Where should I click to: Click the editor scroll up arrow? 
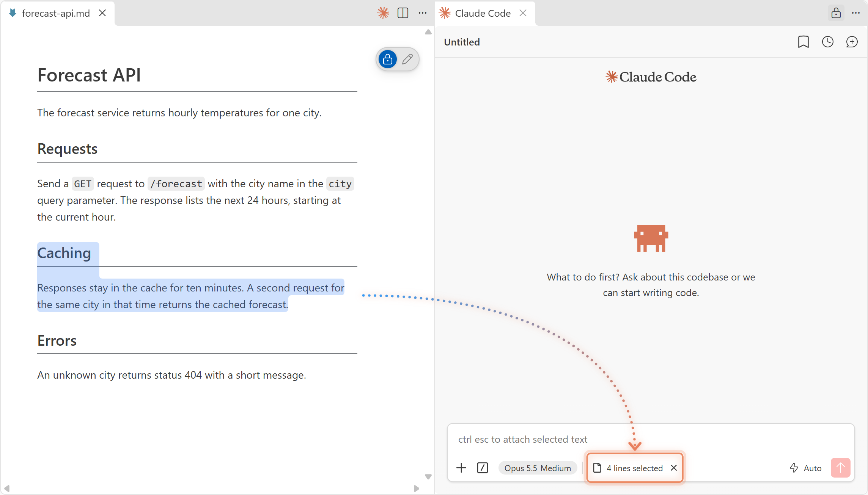[428, 32]
